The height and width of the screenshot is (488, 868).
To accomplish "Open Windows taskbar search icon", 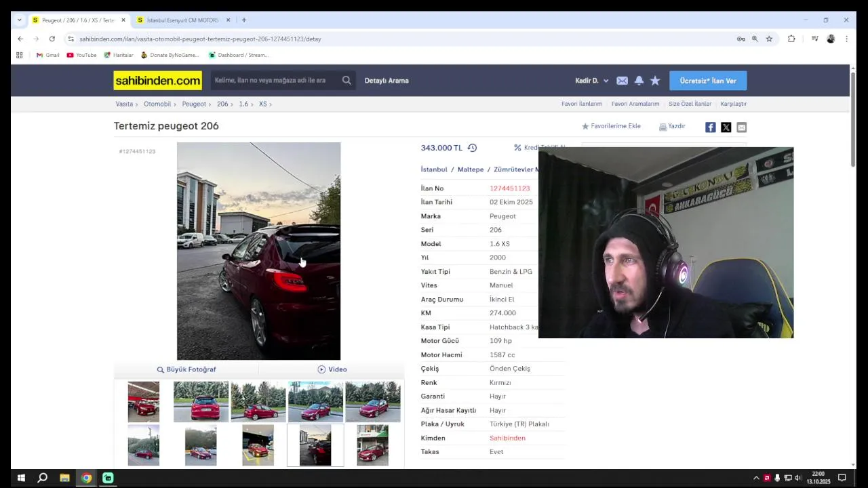I will pos(42,478).
